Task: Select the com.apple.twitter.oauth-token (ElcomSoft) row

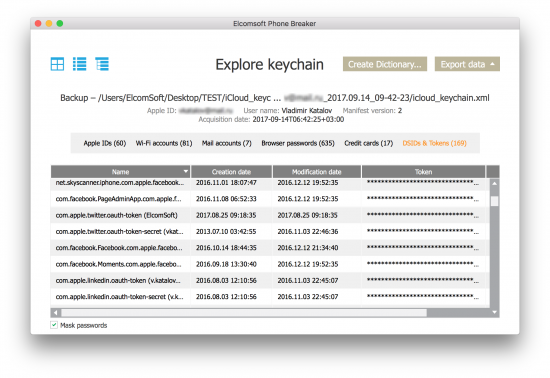Action: pos(270,215)
